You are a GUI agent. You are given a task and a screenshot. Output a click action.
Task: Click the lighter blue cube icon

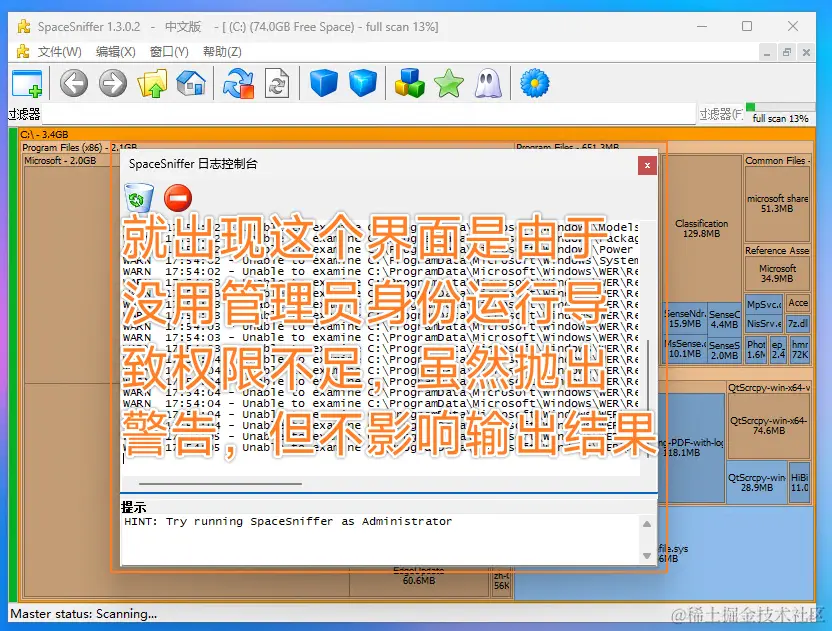pyautogui.click(x=363, y=83)
